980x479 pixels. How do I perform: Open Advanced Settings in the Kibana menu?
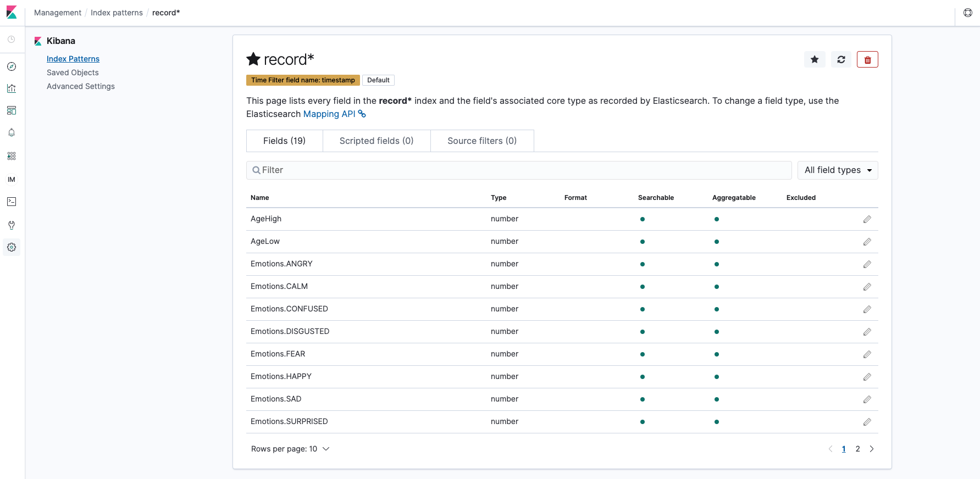coord(81,86)
